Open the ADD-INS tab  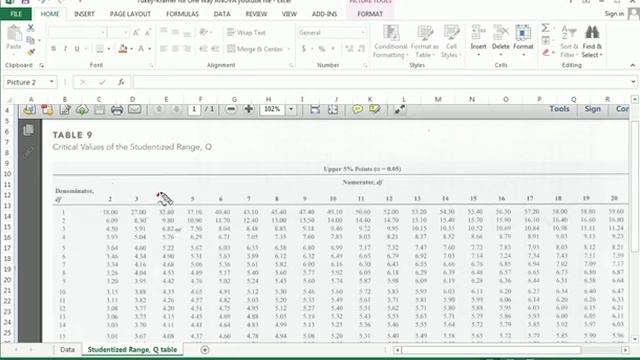pos(324,14)
